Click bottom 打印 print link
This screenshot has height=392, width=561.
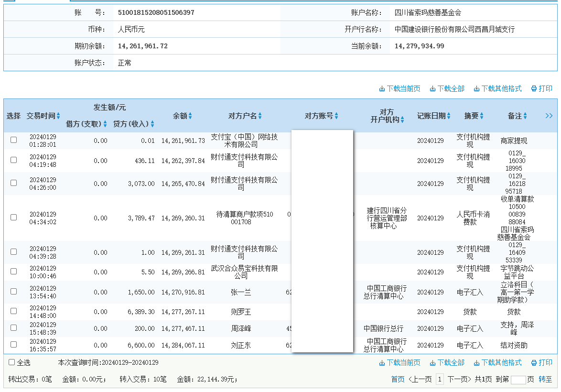pos(542,363)
